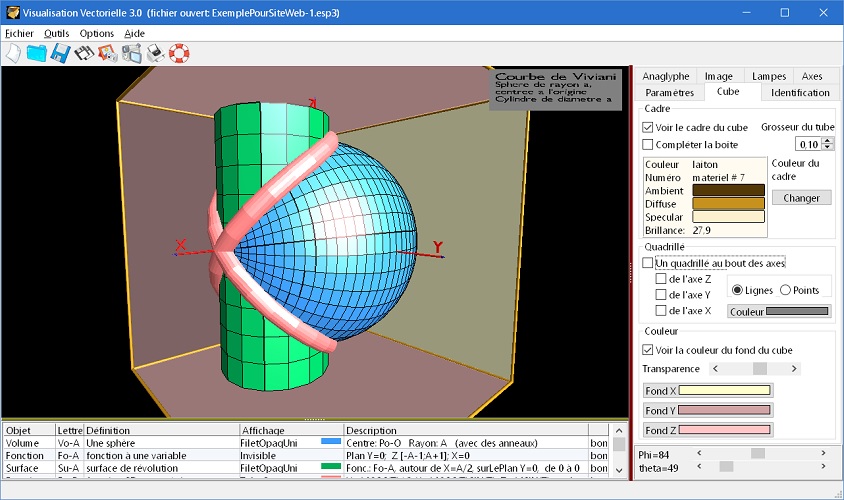The width and height of the screenshot is (844, 500).
Task: Open the Outils menu
Action: coord(57,33)
